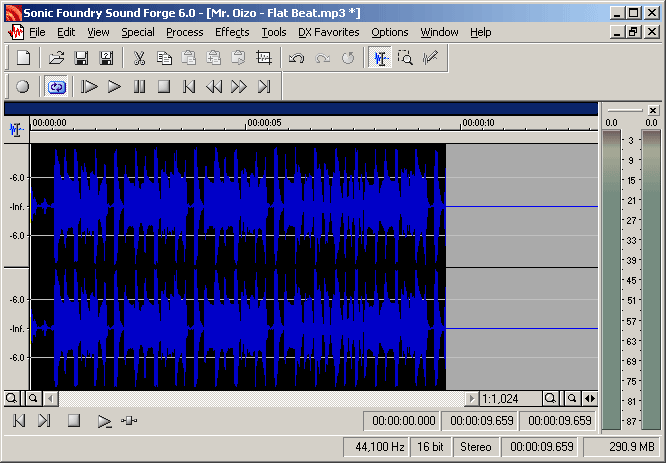Click the level zoom out magnifier, bottom-left
The width and height of the screenshot is (666, 463).
point(33,398)
